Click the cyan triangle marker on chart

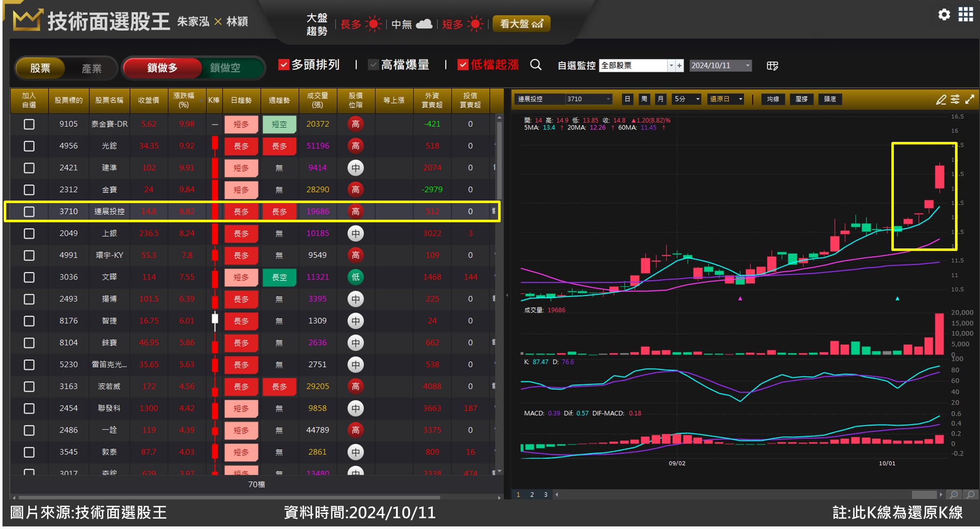click(x=897, y=298)
